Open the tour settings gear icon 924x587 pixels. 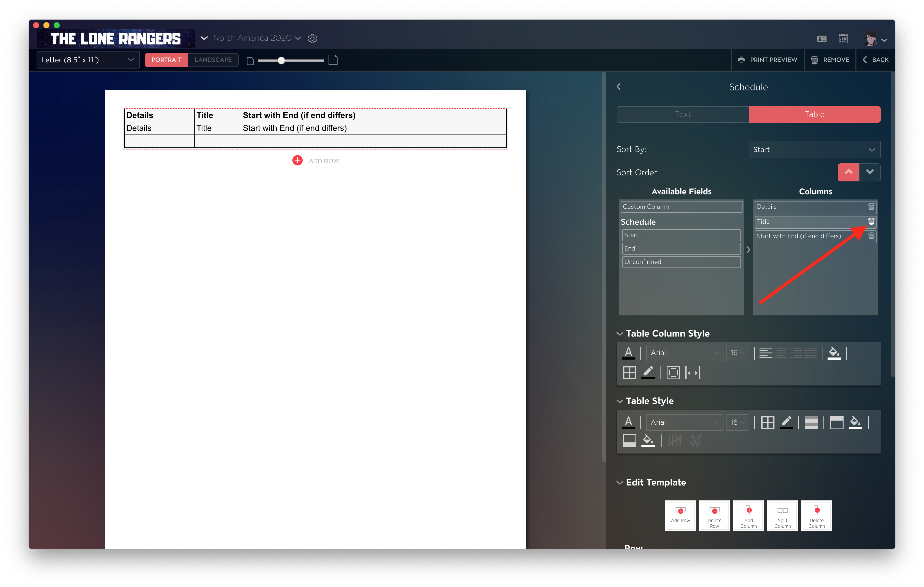click(x=312, y=38)
